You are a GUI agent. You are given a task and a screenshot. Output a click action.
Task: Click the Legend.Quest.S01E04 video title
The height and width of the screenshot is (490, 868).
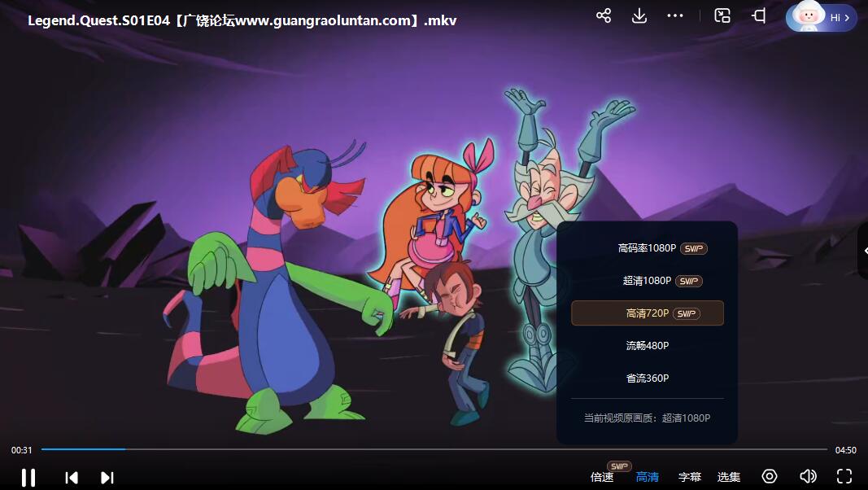242,20
